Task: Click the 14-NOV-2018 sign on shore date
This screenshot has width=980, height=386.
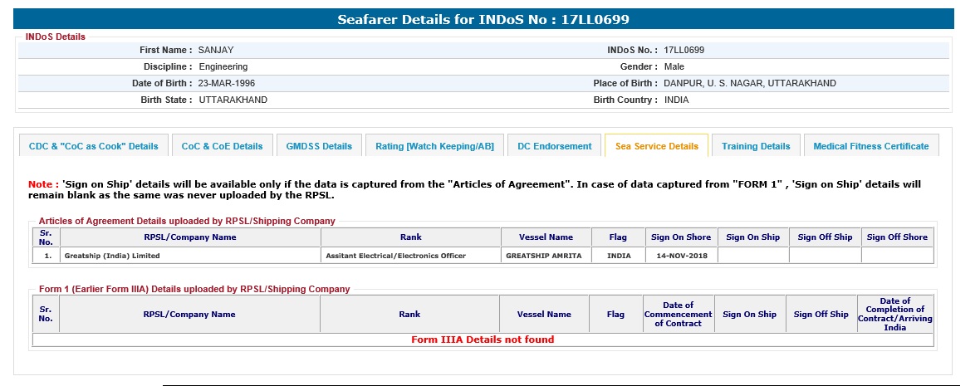Action: (681, 256)
